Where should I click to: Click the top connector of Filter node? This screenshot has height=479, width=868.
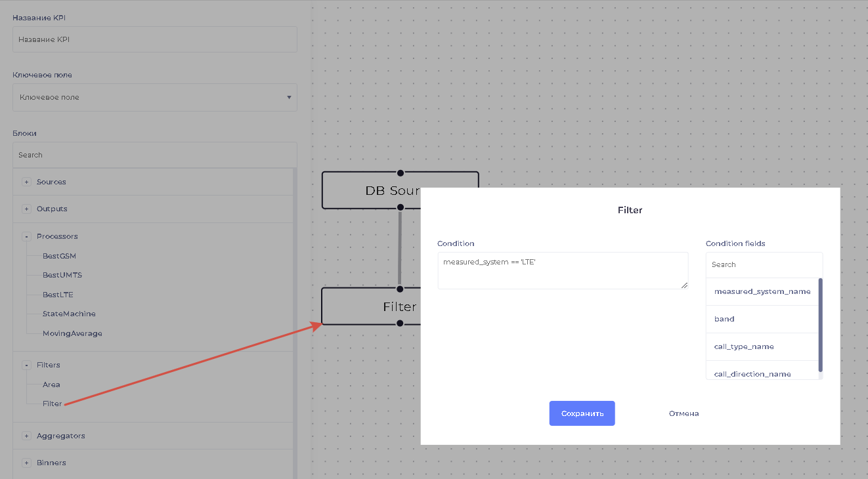pyautogui.click(x=400, y=289)
